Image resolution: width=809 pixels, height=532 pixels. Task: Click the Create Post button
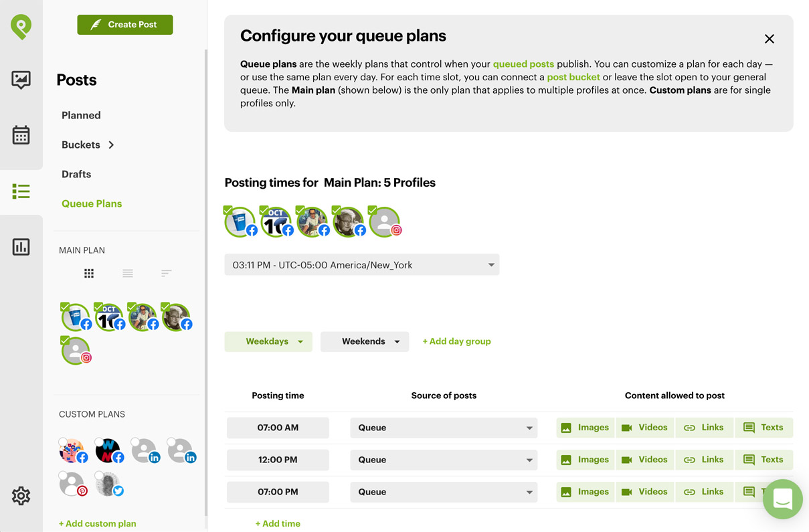tap(125, 25)
